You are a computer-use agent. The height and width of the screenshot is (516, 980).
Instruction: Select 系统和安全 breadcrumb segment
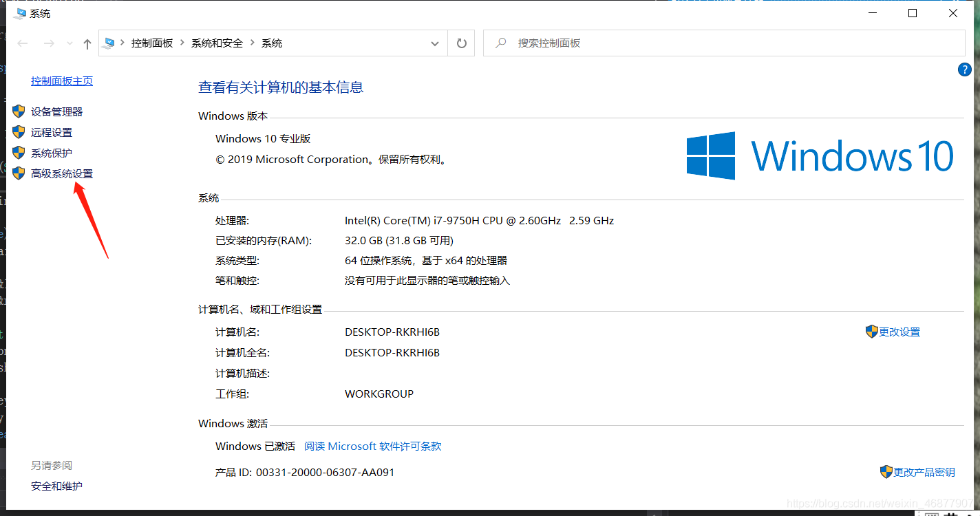coord(217,43)
